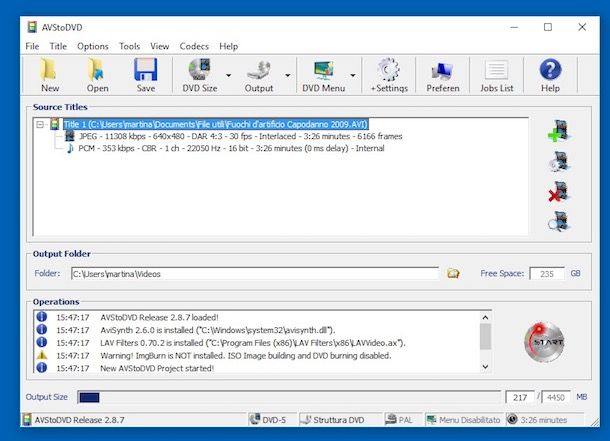610x441 pixels.
Task: Click the 'AVStoDVD Release 2.8.7 loaded!' log line
Action: pos(160,317)
